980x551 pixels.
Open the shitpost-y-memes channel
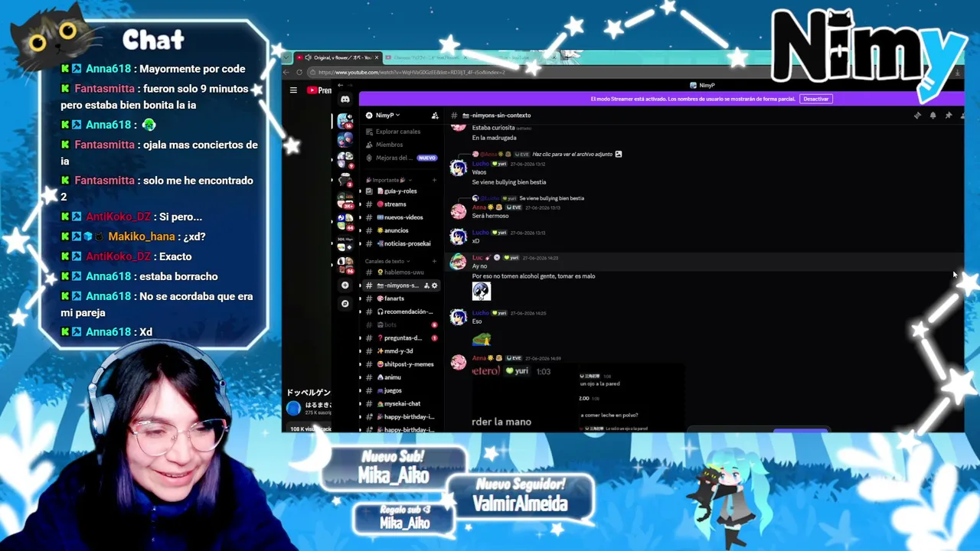coord(401,364)
